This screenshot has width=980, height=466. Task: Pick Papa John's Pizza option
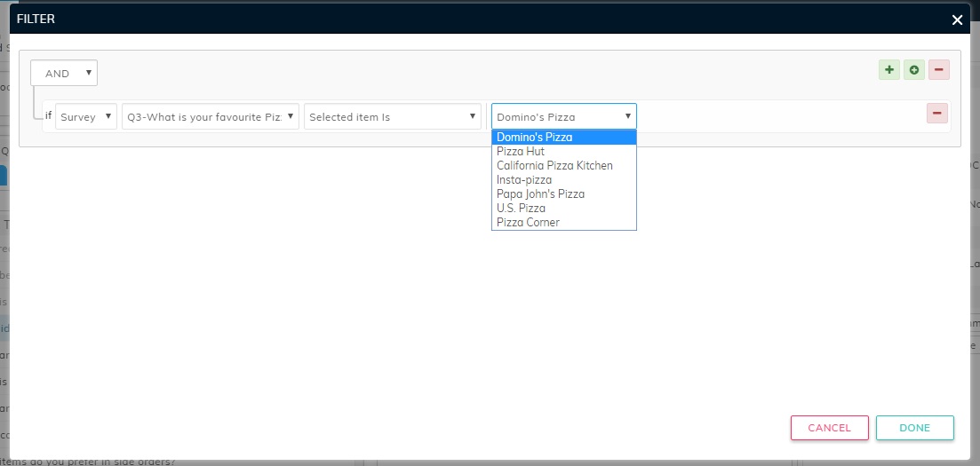click(564, 194)
